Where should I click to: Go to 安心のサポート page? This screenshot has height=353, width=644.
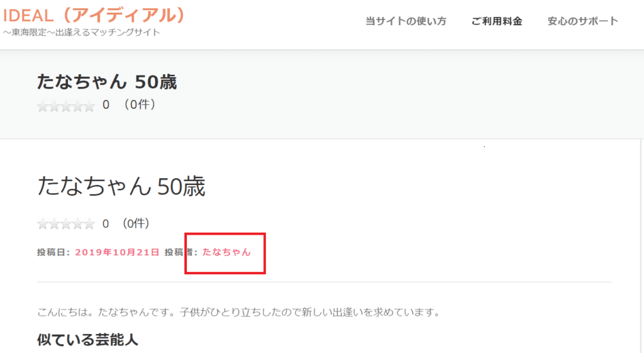coord(582,21)
